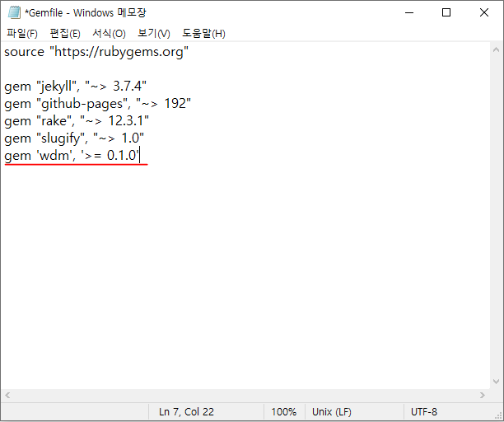The image size is (504, 422).
Task: Open the 보기(V) menu
Action: click(154, 34)
